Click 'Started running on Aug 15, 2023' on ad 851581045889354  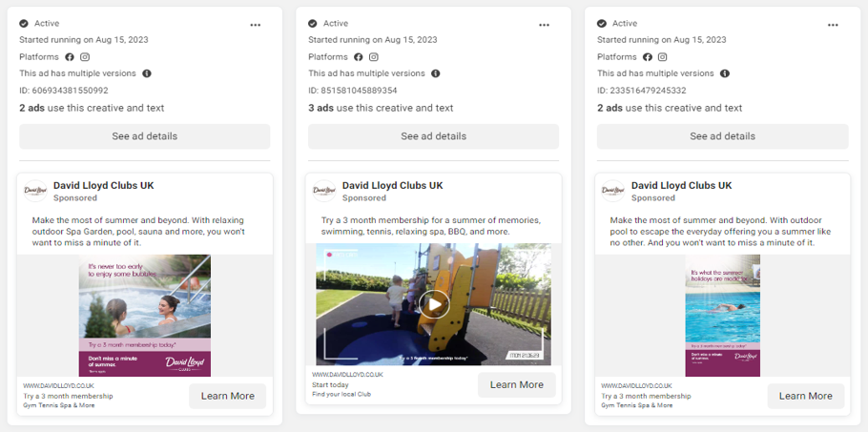point(373,40)
